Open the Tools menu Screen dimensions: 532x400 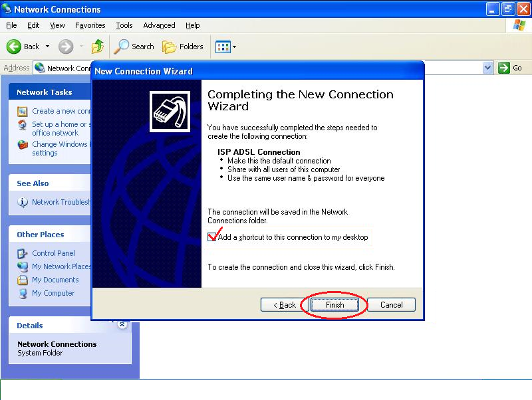(124, 25)
